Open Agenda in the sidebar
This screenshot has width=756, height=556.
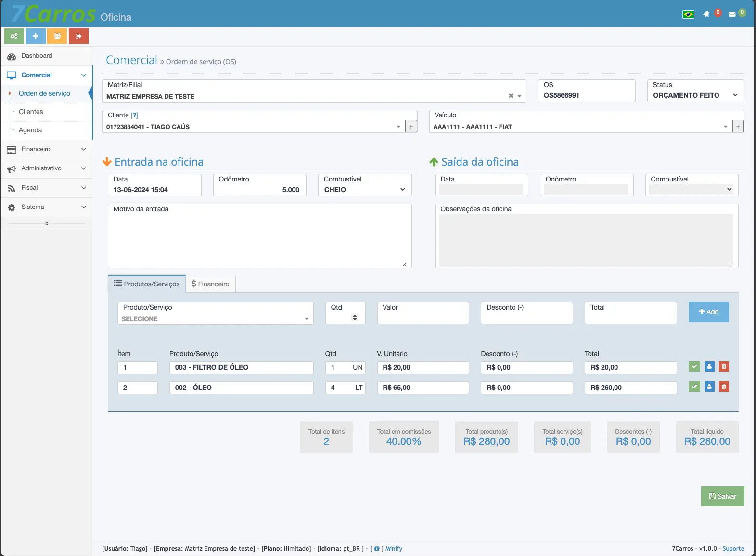[x=30, y=130]
